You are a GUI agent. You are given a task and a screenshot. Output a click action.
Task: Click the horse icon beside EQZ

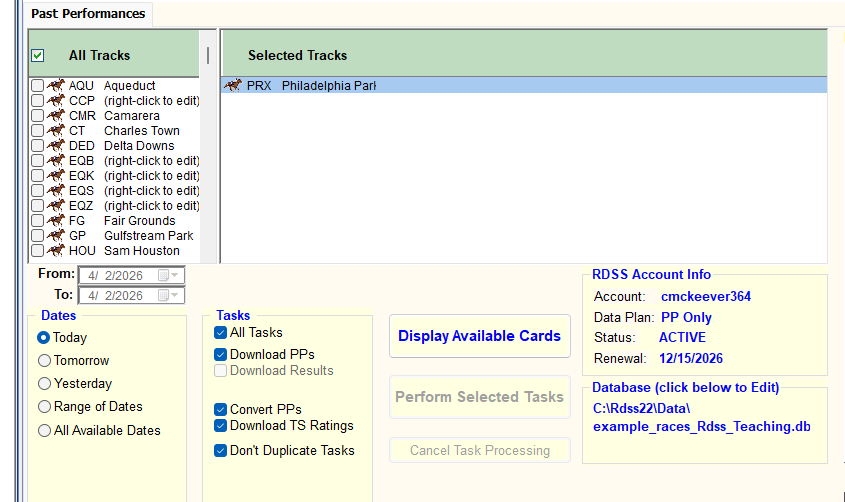[56, 205]
